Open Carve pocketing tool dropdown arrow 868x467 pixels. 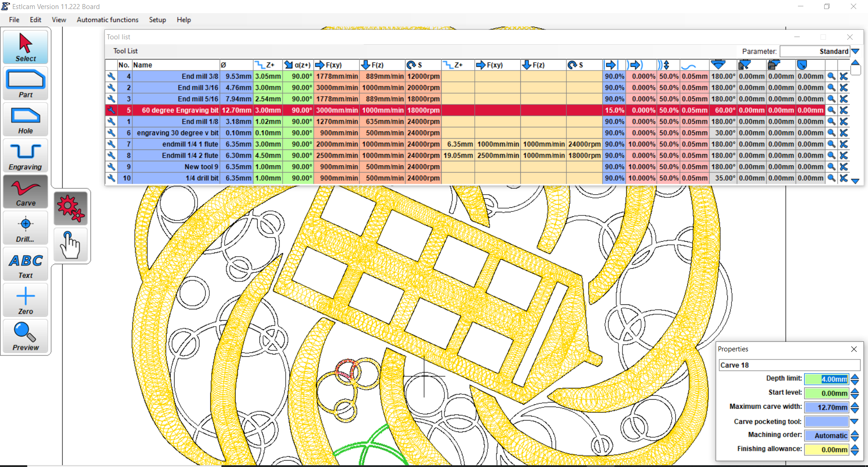pos(854,421)
